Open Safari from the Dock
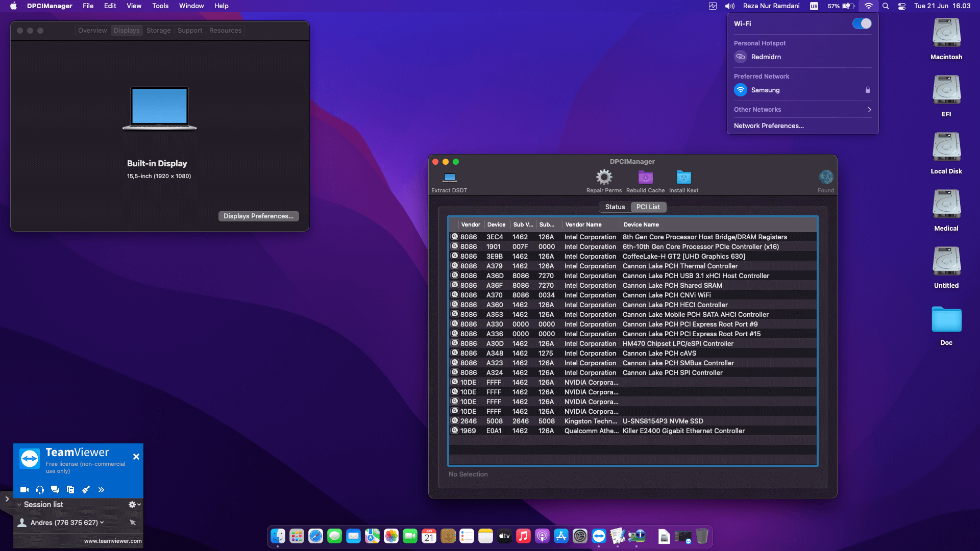Viewport: 980px width, 551px height. 315,536
